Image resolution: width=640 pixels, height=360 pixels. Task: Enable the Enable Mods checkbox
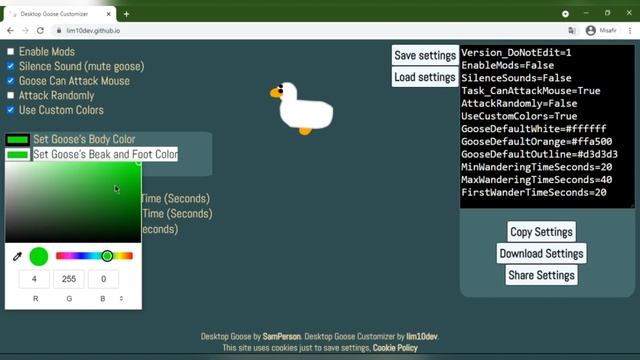[11, 51]
